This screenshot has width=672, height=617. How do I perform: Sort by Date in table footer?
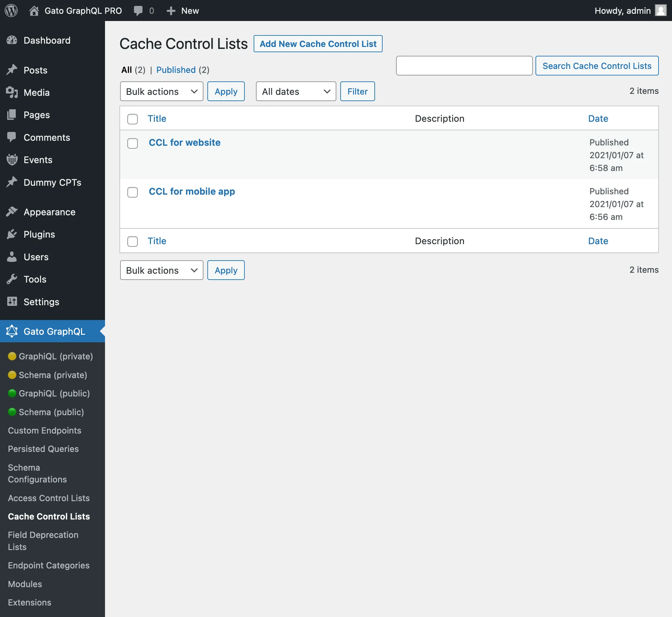click(x=598, y=241)
